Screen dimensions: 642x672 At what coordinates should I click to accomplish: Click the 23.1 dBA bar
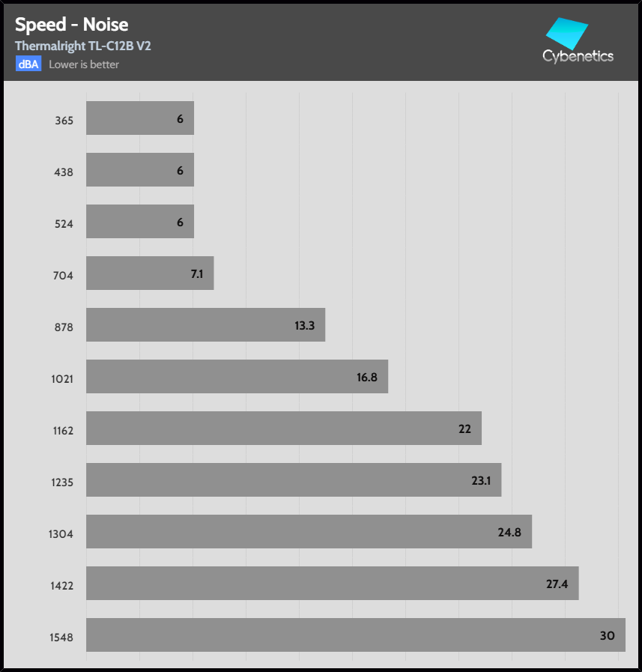tap(294, 479)
